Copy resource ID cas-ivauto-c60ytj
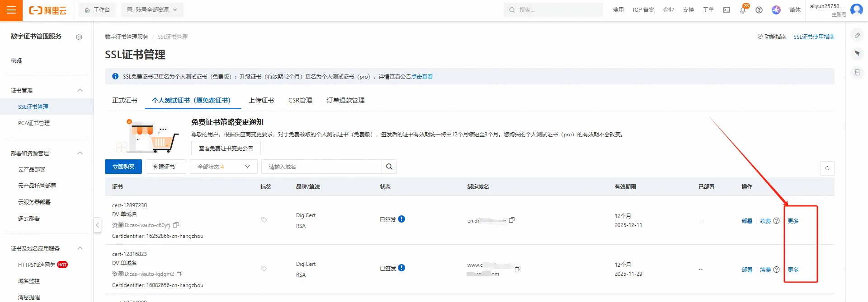 [x=176, y=225]
